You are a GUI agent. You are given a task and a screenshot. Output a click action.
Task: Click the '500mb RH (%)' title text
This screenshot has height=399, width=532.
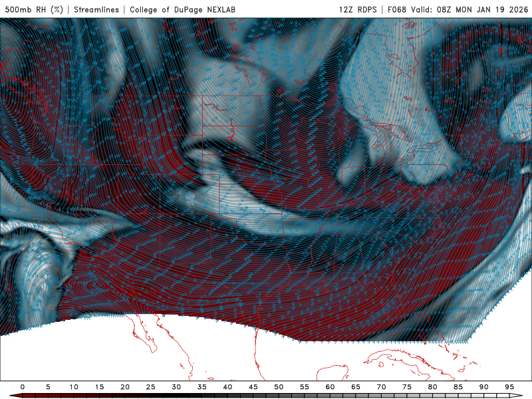34,9
